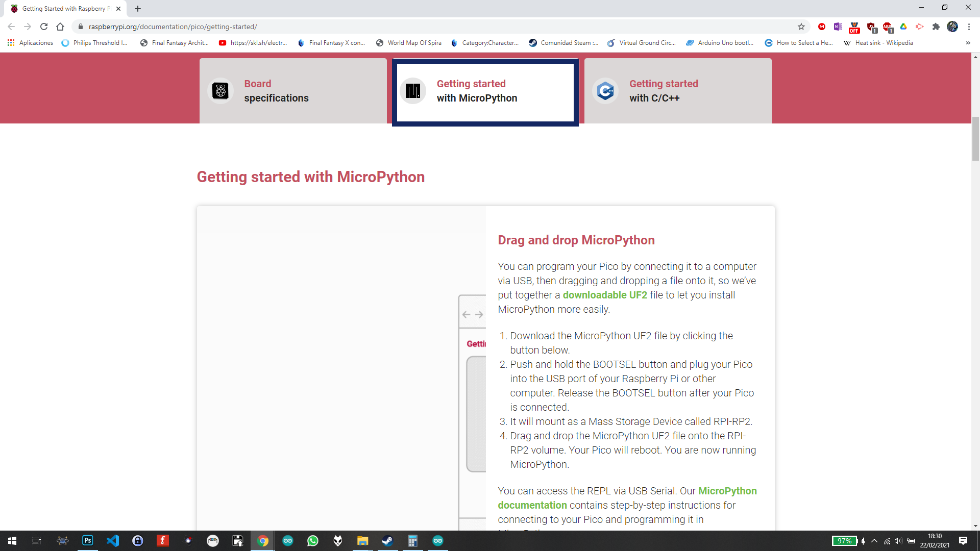Select the Getting started with MicroPython tab
980x551 pixels.
(x=485, y=92)
